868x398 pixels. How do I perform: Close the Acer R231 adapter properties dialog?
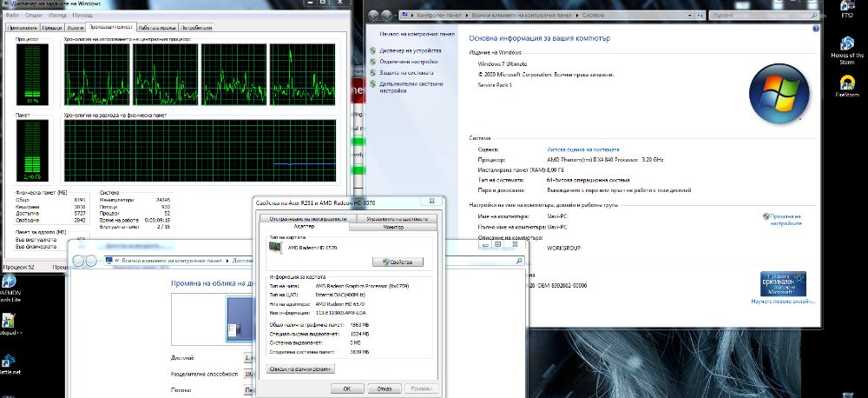pos(431,202)
